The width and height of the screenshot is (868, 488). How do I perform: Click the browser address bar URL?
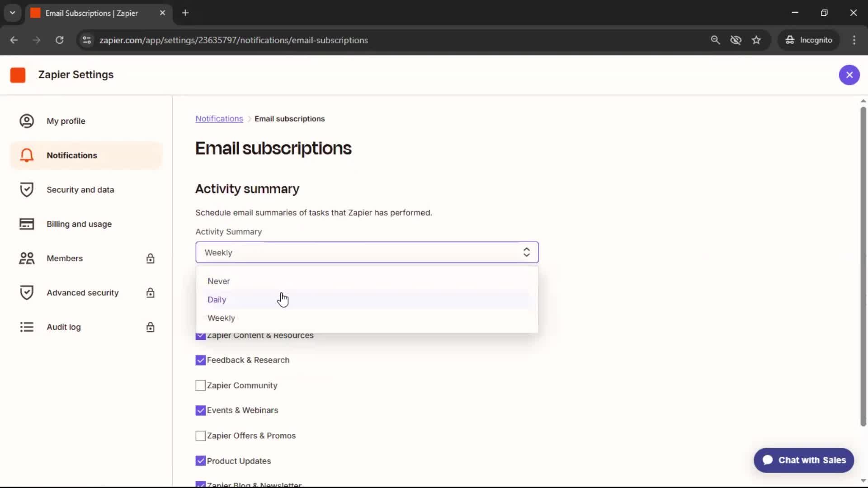point(233,40)
